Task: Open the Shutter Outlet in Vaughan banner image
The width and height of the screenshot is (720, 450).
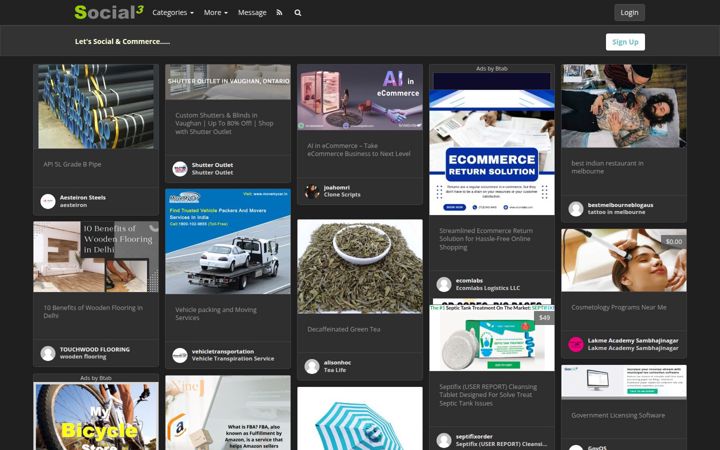Action: 228,82
